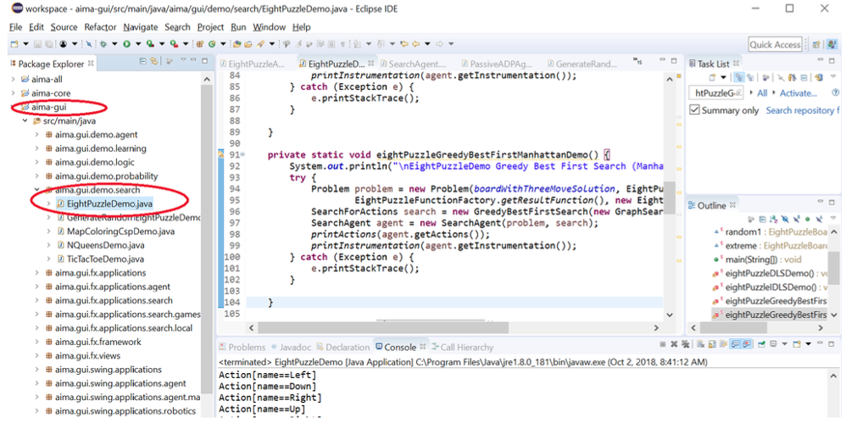Toggle Show Console on standard error change
Screen dimensions: 868x429
(x=747, y=344)
